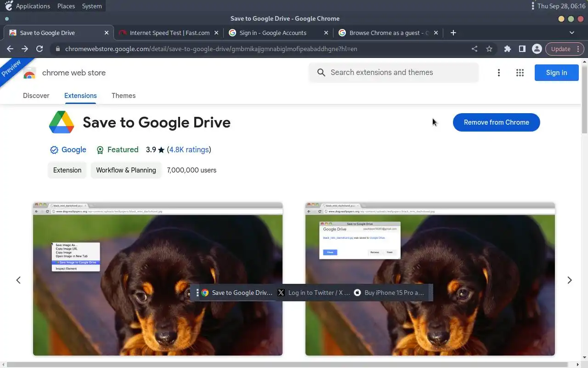The width and height of the screenshot is (588, 368).
Task: Select the Save to Google Drive tab
Action: click(58, 33)
